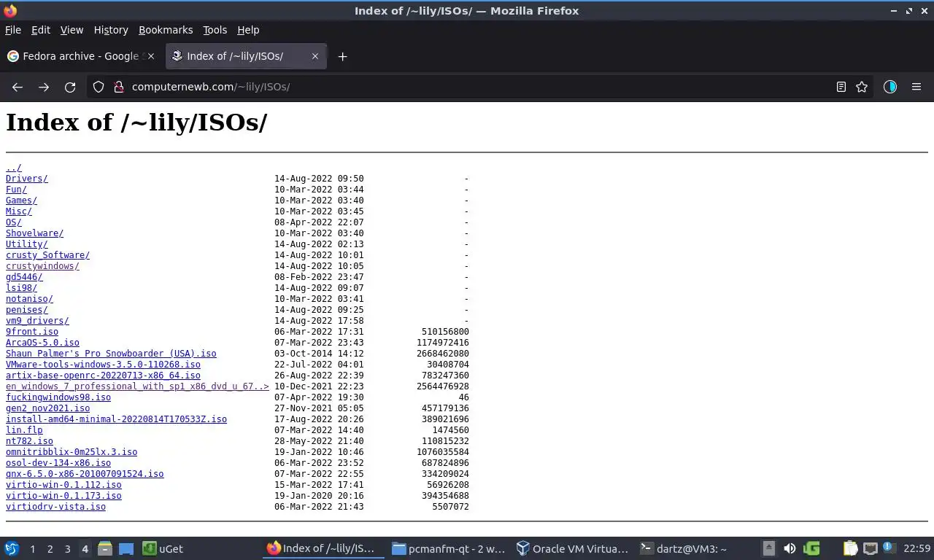Download virtio-win-0.1.173.iso

click(x=63, y=496)
